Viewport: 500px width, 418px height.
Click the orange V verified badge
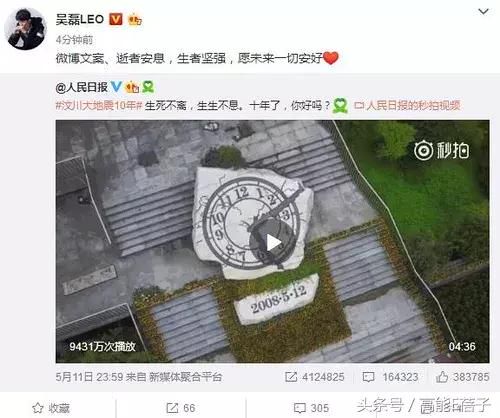[116, 20]
